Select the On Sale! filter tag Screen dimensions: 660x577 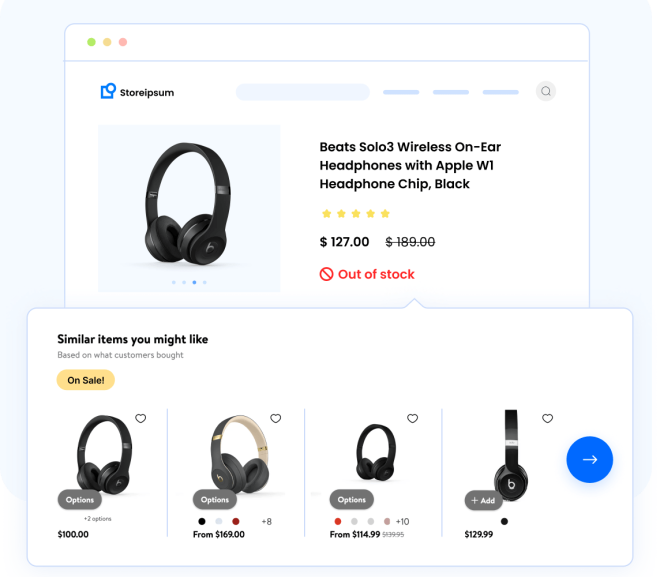coord(86,380)
